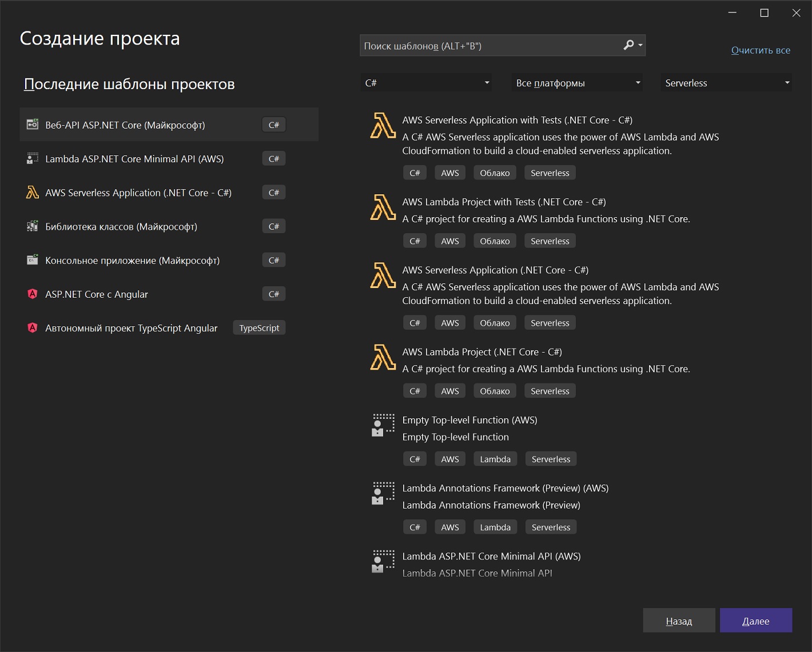Click the Библиотека классов template icon
The image size is (812, 652).
pyautogui.click(x=33, y=226)
